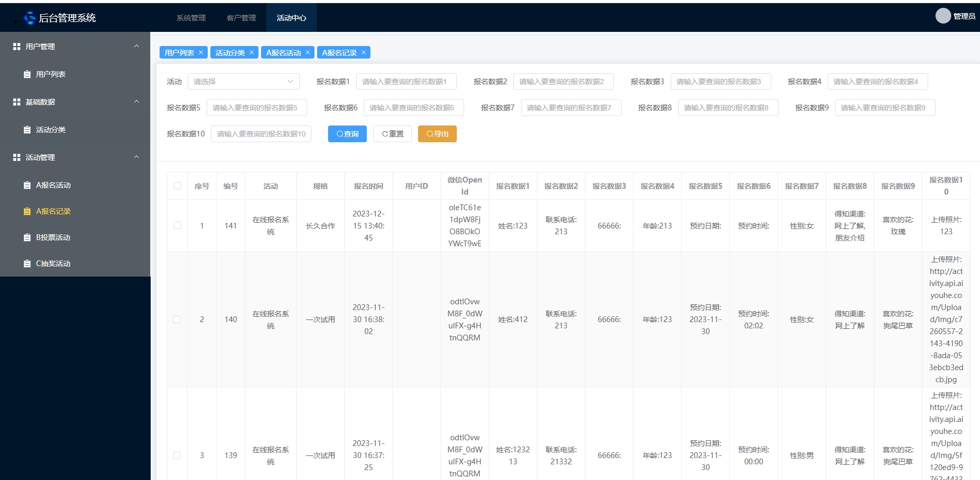Open the 活动 dropdown selector
Screen dimensions: 980x480
pyautogui.click(x=243, y=82)
